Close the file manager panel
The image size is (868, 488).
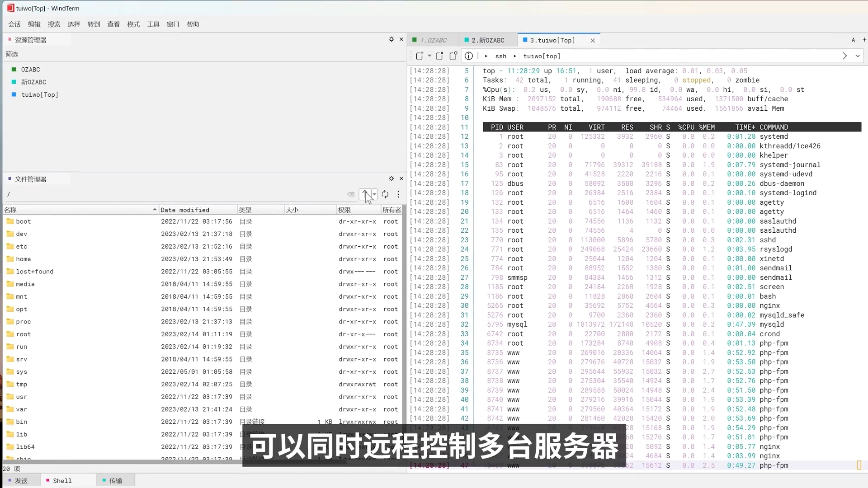(x=401, y=178)
